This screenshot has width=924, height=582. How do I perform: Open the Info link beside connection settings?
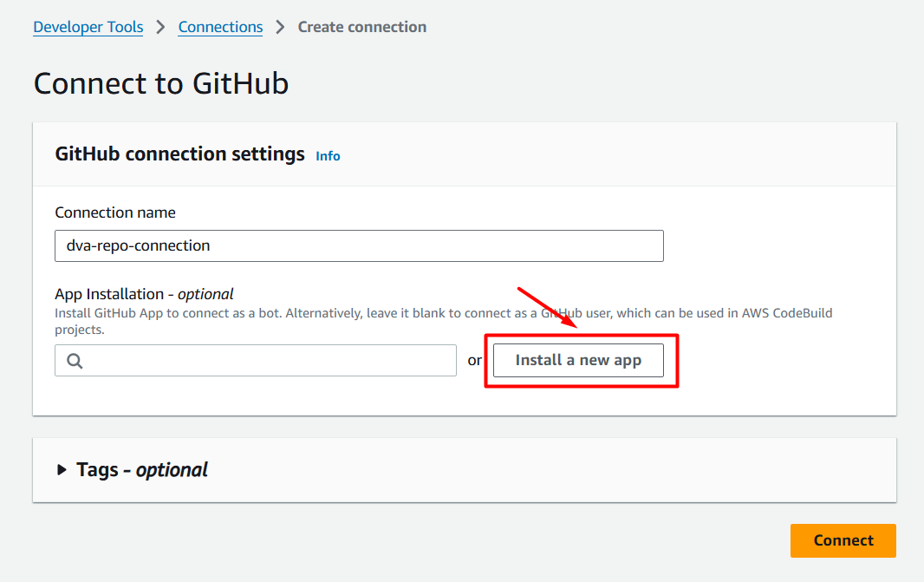pos(328,156)
